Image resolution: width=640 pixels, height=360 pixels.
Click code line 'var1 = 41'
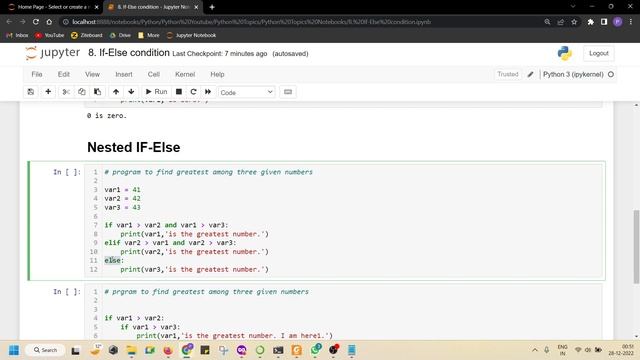click(122, 190)
